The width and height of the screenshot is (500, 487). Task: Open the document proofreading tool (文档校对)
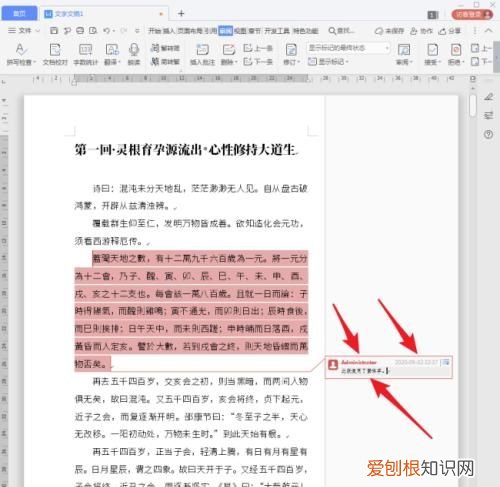pyautogui.click(x=55, y=54)
